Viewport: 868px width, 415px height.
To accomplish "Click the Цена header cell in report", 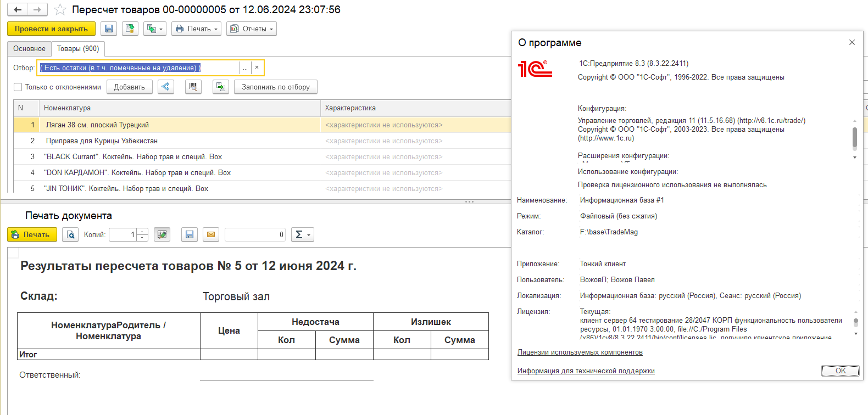I will coord(229,330).
